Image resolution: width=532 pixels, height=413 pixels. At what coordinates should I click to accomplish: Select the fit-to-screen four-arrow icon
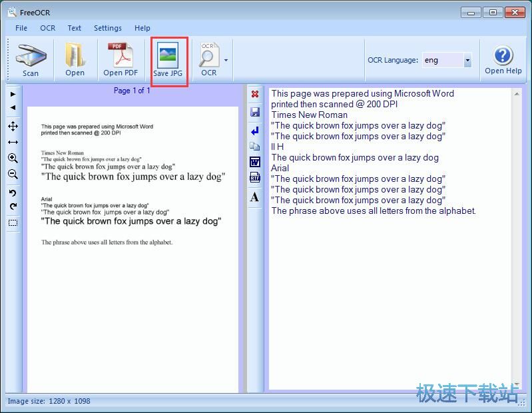[13, 127]
